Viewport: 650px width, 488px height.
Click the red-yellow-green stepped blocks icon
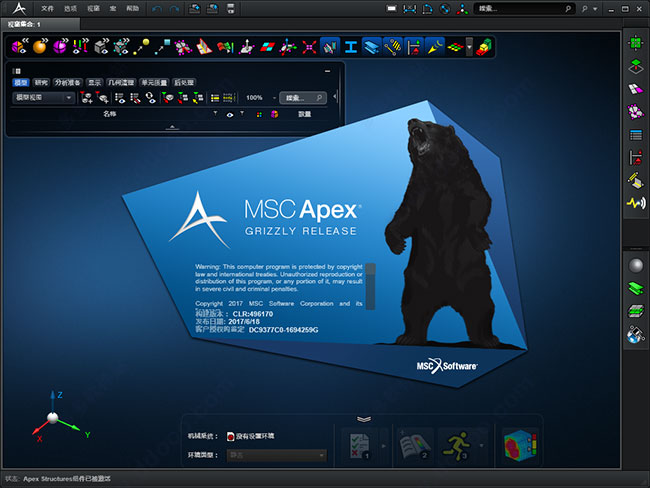coord(483,47)
